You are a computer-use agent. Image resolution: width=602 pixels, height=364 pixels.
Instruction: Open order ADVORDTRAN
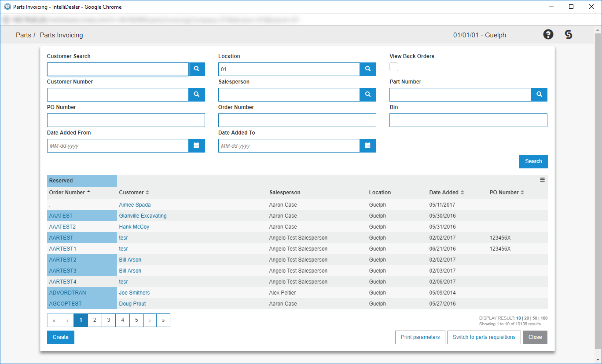click(x=67, y=293)
